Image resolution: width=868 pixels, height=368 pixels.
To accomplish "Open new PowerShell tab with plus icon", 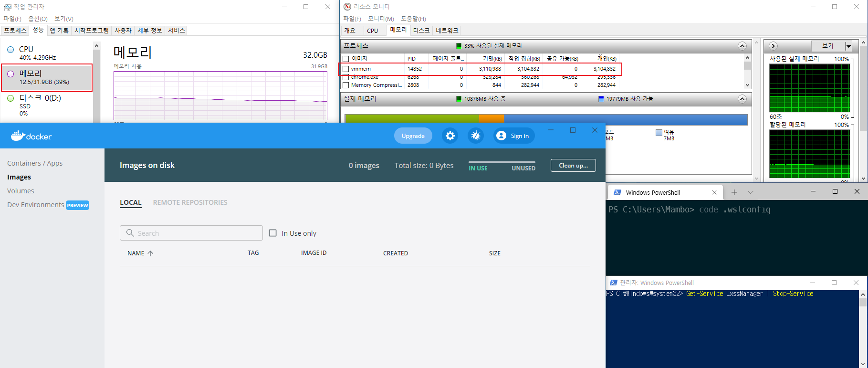I will (734, 192).
